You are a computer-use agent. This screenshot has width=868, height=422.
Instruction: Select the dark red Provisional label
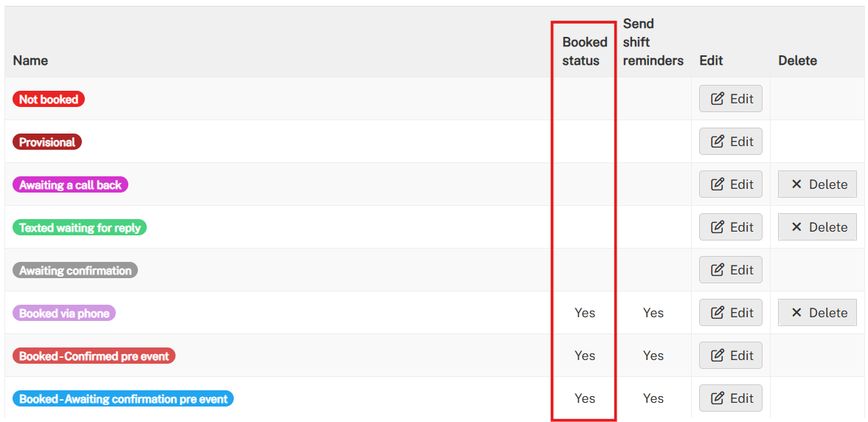(47, 142)
